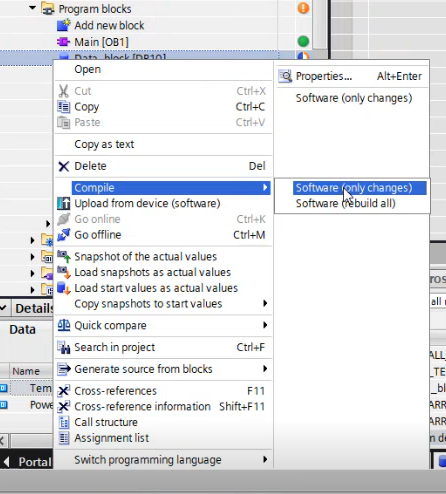Collapse the Program blocks tree folder
The image size is (446, 494).
[x=32, y=7]
